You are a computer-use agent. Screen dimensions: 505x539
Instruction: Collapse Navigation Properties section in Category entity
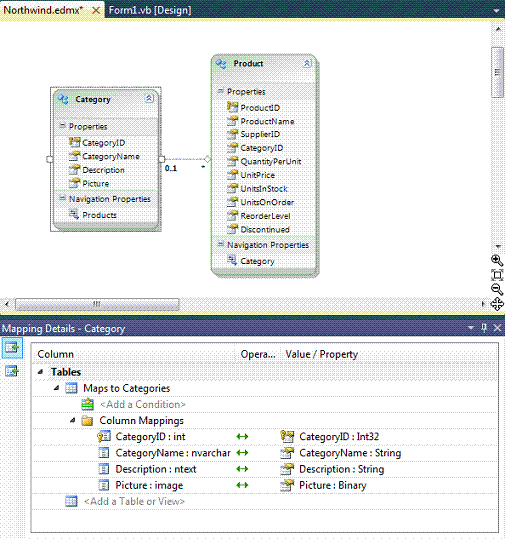click(62, 198)
